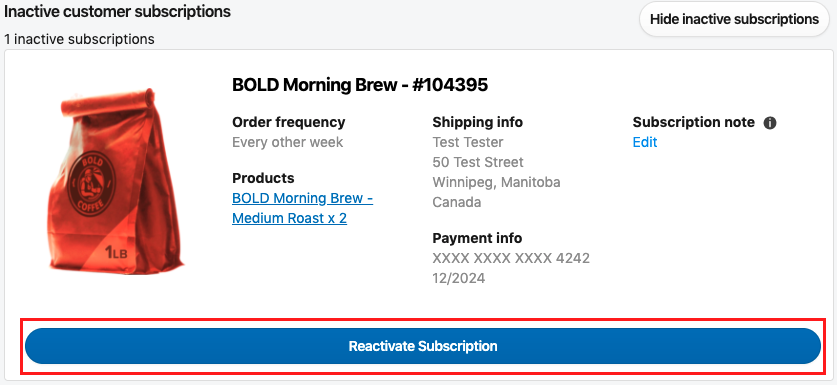Reactivate the BOLD Morning Brew subscription
The height and width of the screenshot is (385, 837).
[x=423, y=346]
